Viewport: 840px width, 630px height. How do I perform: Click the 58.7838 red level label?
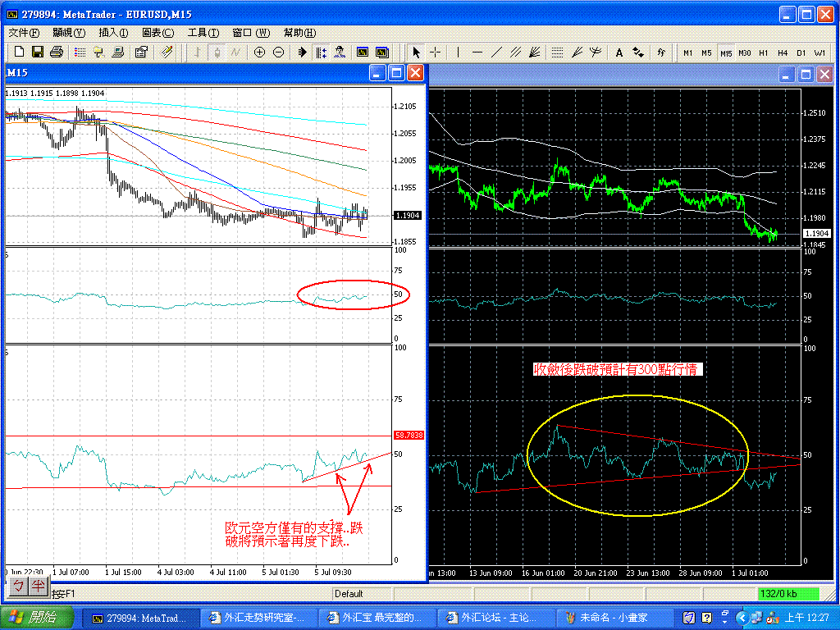(409, 436)
